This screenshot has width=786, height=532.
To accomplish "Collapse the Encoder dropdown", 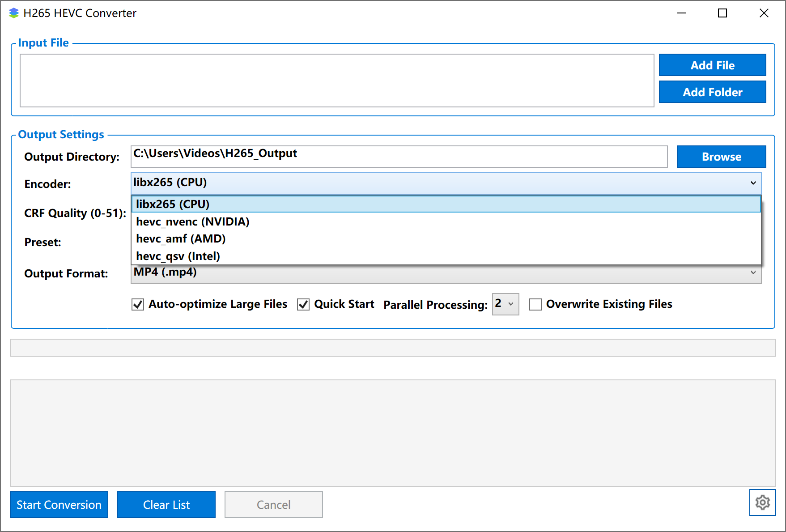I will coord(753,183).
